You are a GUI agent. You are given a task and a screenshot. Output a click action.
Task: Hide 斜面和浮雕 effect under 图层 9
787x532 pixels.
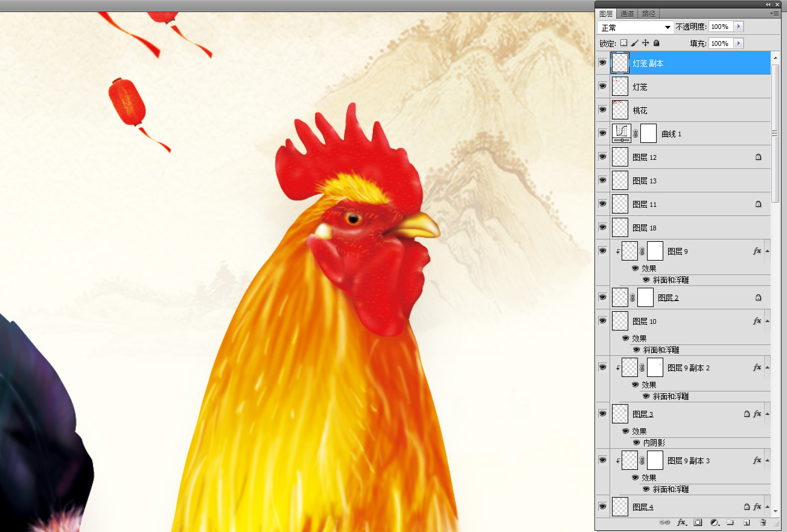click(x=646, y=280)
